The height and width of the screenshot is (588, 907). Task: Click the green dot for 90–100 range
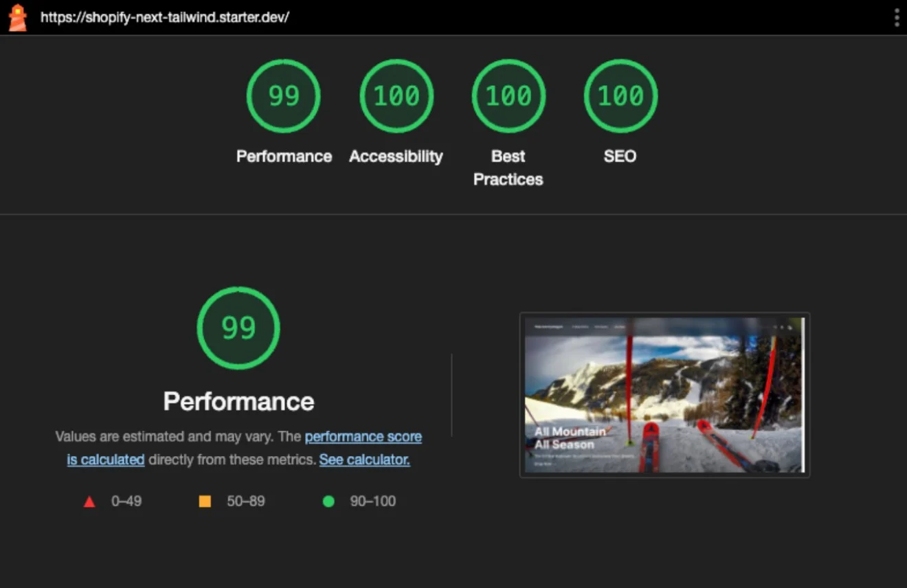pos(328,501)
